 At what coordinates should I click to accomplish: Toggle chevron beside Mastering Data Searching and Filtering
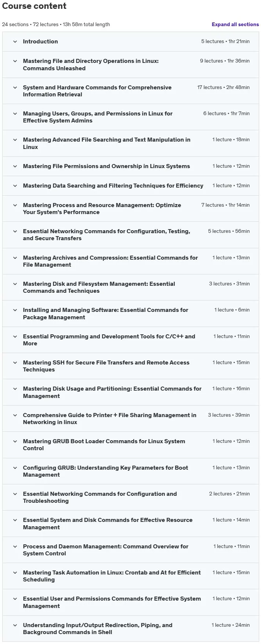15,186
